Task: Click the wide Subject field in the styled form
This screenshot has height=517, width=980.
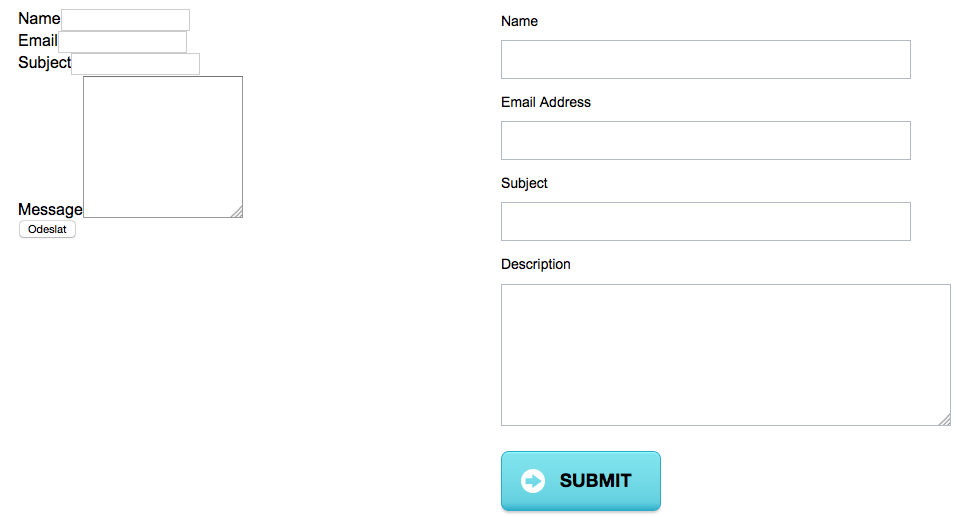Action: pos(705,221)
